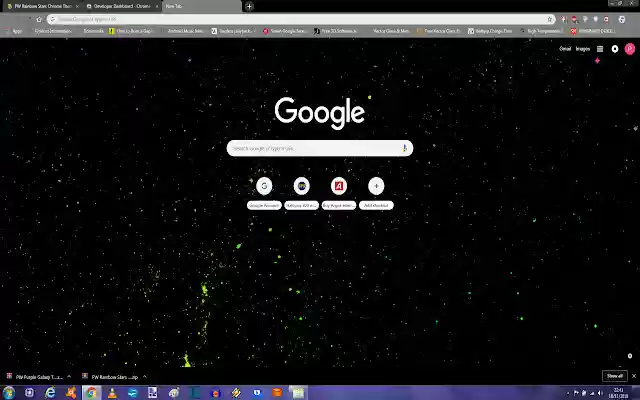Click the Chrome address bar
This screenshot has width=640, height=400.
(x=301, y=19)
